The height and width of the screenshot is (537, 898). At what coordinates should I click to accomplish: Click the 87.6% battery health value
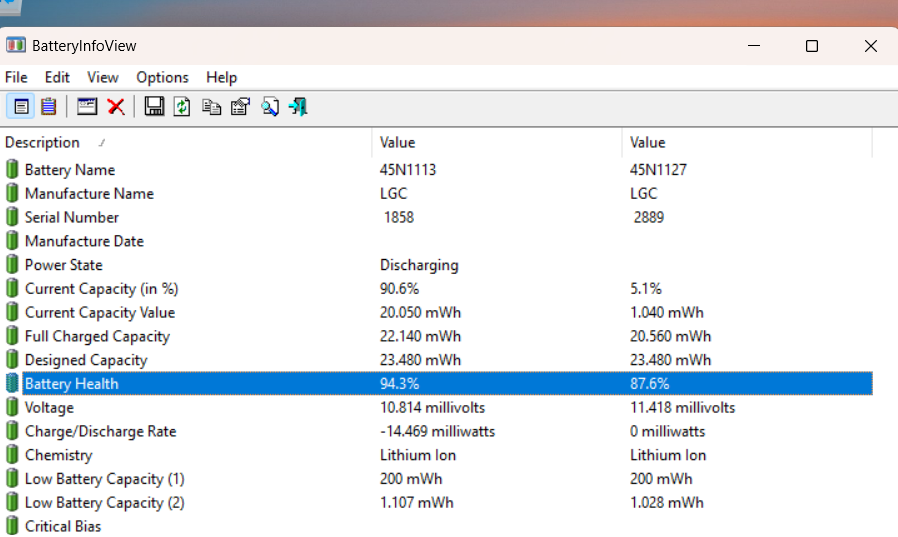649,384
